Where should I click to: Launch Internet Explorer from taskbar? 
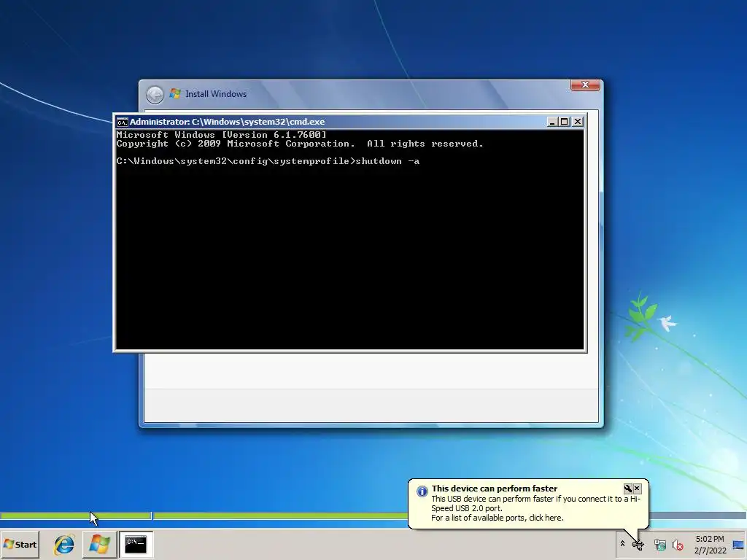point(64,544)
